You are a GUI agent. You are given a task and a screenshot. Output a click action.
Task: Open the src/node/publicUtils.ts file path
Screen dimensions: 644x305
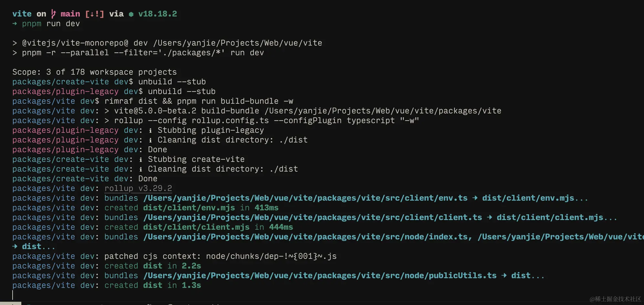[x=320, y=276]
